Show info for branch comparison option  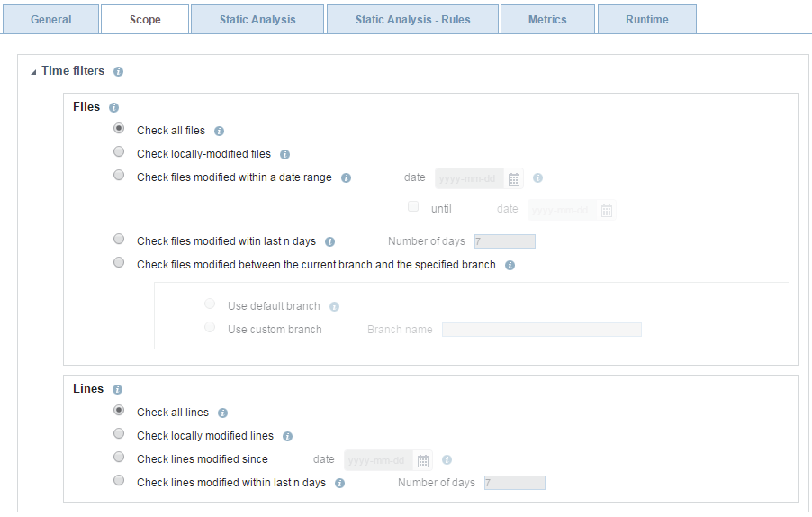coord(510,265)
